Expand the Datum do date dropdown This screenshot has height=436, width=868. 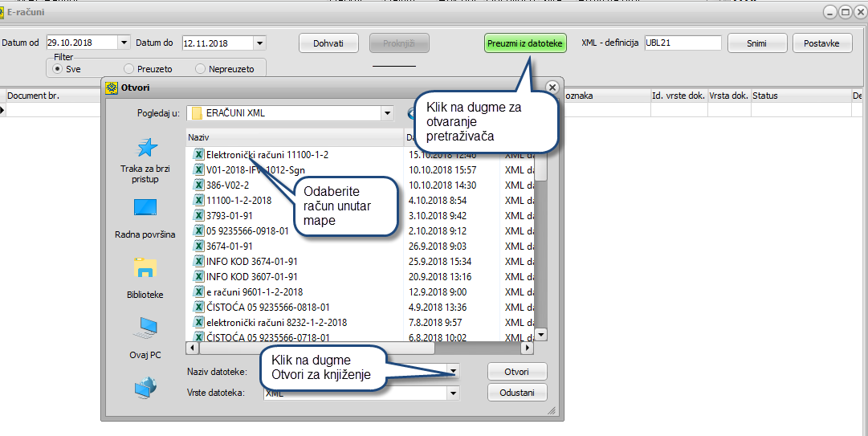point(259,43)
